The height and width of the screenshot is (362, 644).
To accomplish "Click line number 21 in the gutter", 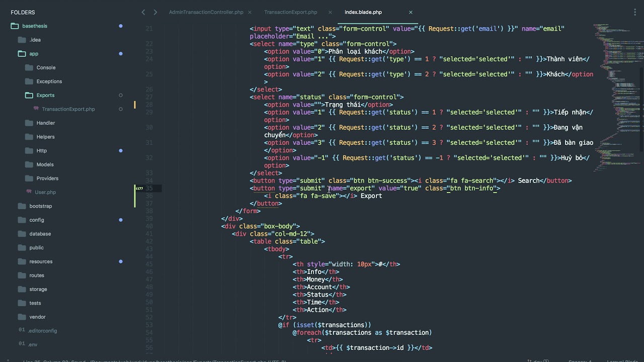I will click(x=149, y=29).
